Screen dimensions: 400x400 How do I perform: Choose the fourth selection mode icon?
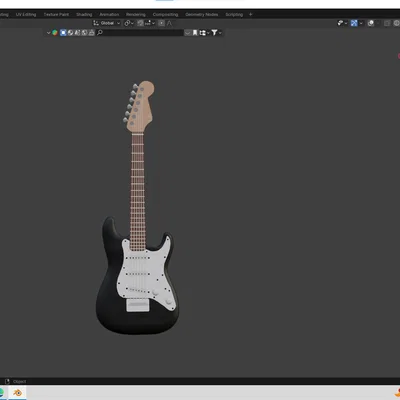(x=84, y=33)
